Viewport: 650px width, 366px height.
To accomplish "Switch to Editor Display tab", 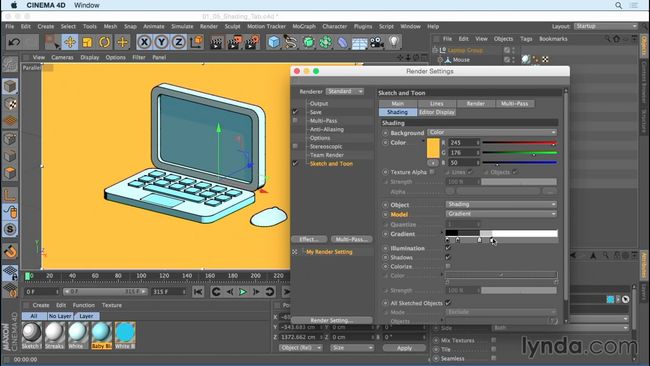I will point(437,112).
